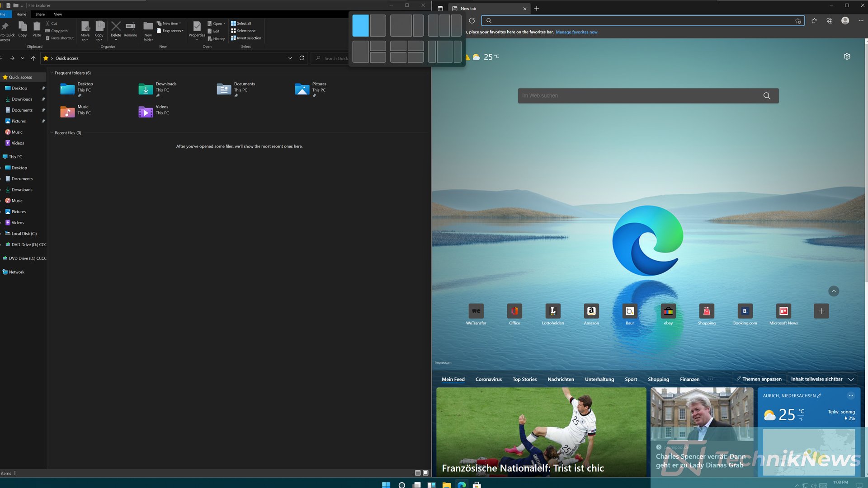Click Copy in File Explorer Clipboard group
Screen dimensions: 868x488
point(23,29)
